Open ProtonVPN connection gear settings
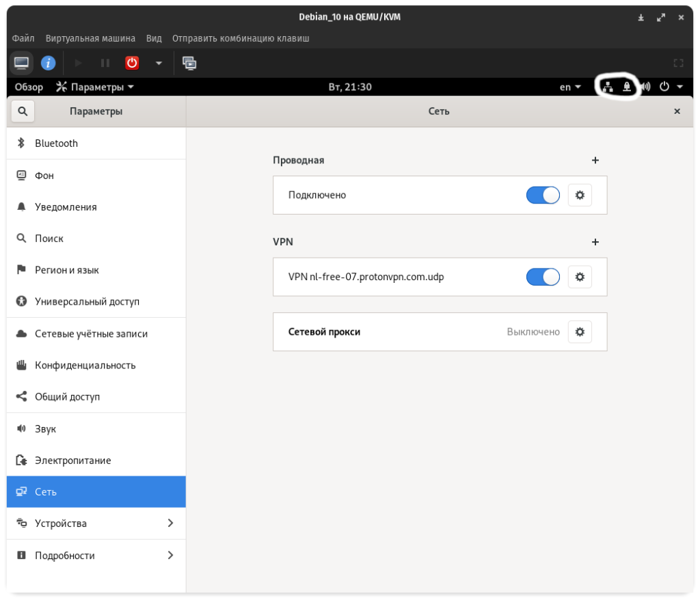This screenshot has height=600, width=700. (x=580, y=277)
